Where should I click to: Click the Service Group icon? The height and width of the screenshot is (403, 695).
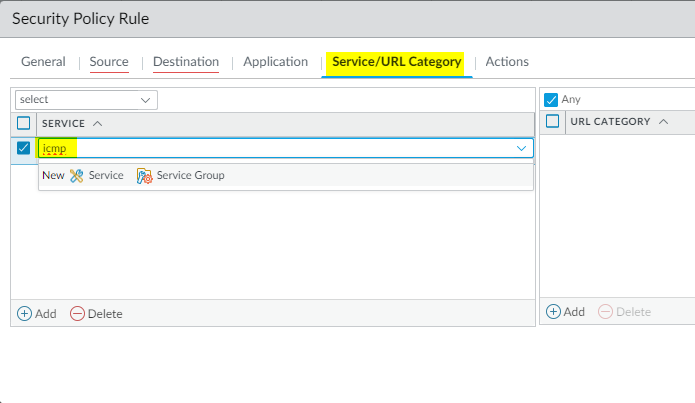point(144,175)
